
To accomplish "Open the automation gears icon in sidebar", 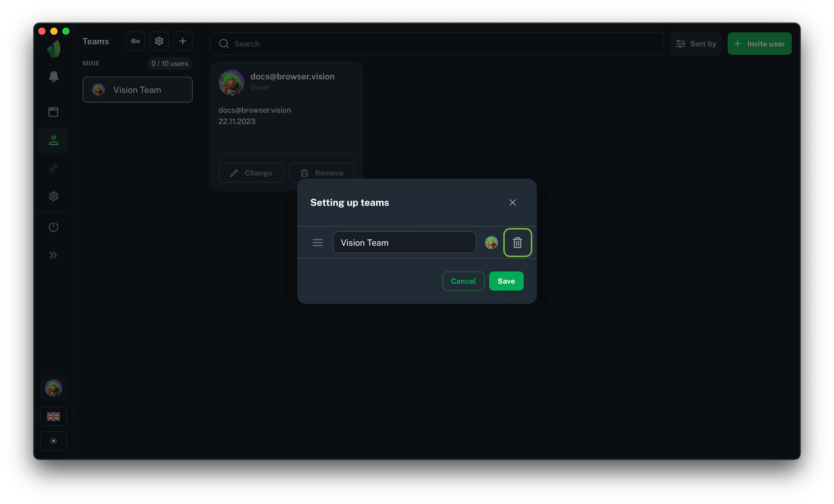I will tap(54, 168).
